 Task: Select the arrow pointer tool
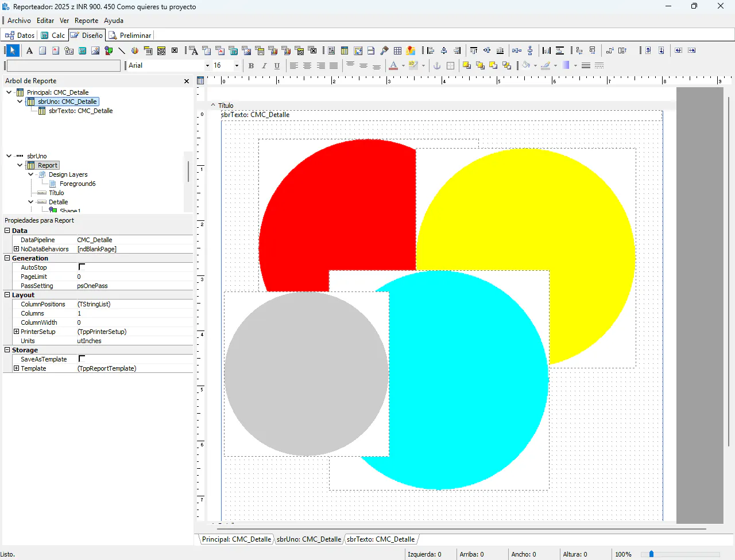pos(13,50)
